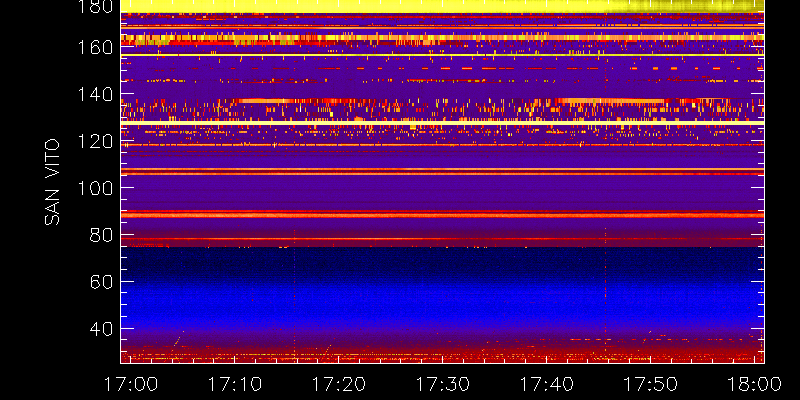Click the 120 frequency axis label

tap(95, 141)
